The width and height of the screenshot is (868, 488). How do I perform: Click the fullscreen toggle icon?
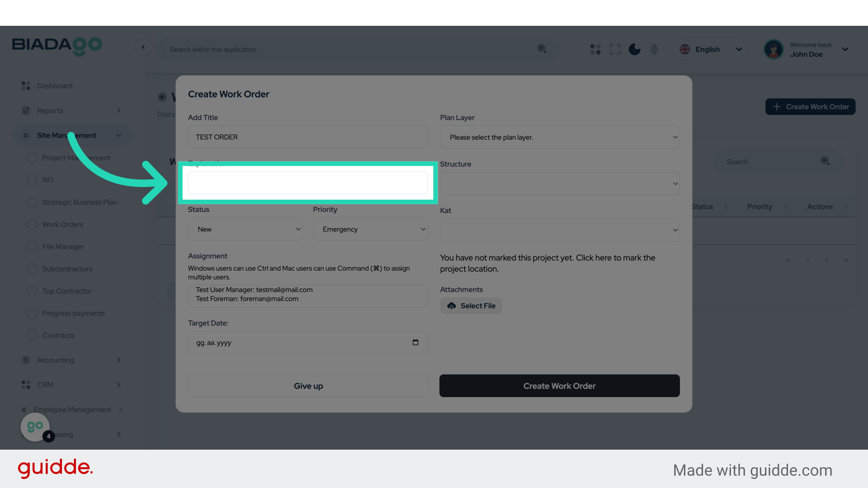click(x=615, y=49)
